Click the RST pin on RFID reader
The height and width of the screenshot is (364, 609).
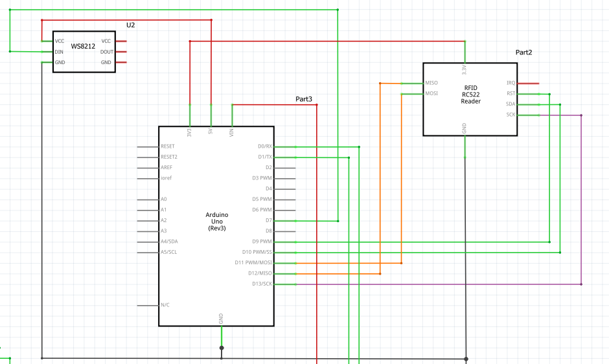[x=511, y=94]
